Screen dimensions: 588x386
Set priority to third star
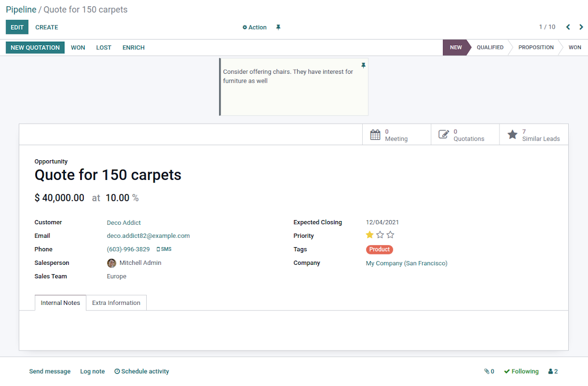click(390, 235)
